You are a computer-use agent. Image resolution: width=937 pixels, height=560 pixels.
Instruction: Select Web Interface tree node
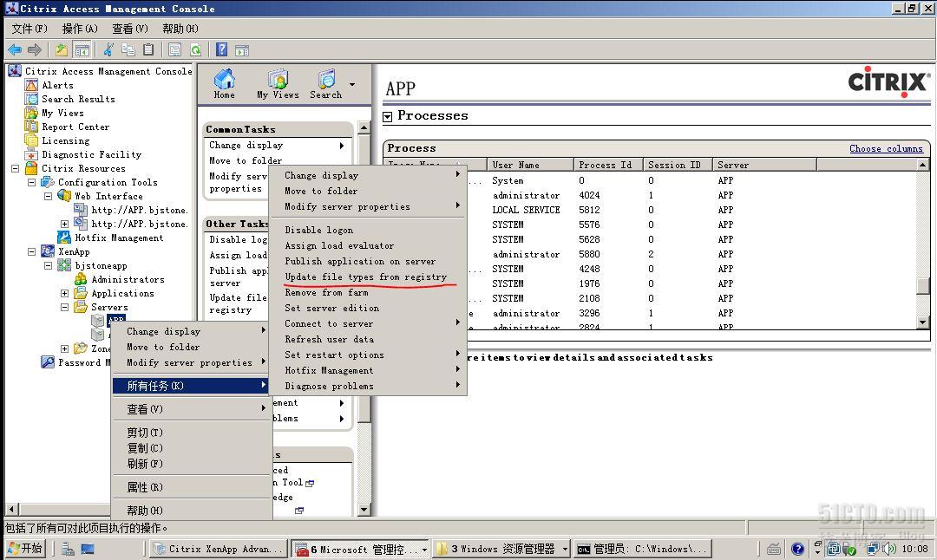tap(108, 196)
